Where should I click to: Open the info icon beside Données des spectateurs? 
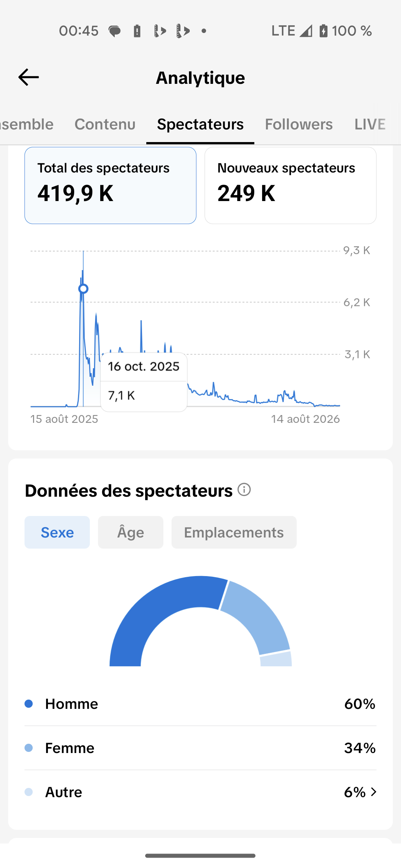pos(244,490)
